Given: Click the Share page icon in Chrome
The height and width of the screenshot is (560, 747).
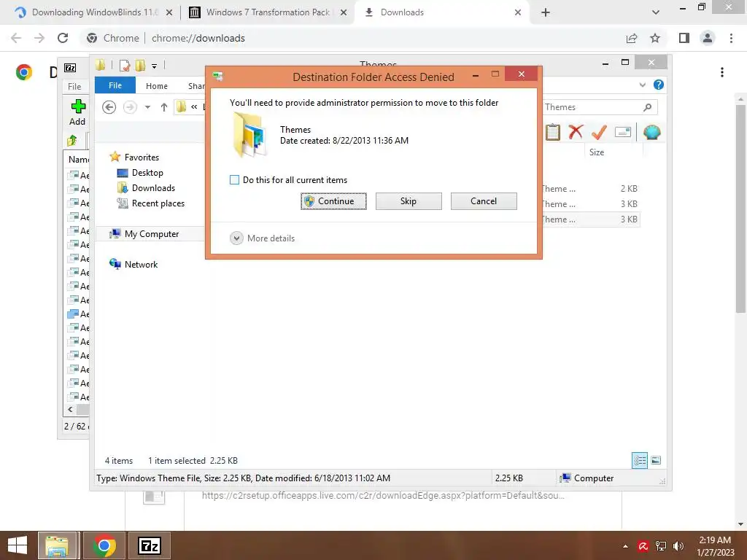Looking at the screenshot, I should [x=632, y=38].
